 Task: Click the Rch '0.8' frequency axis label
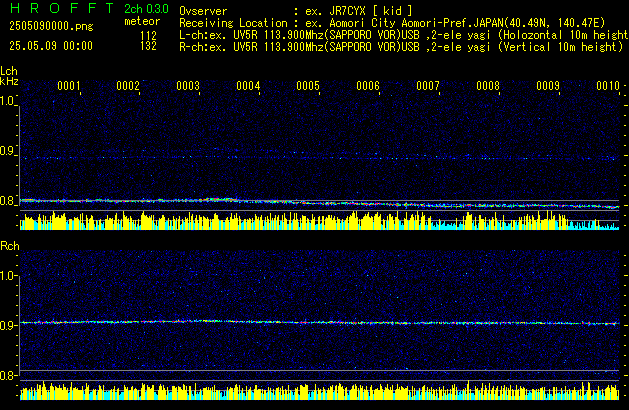coord(8,375)
